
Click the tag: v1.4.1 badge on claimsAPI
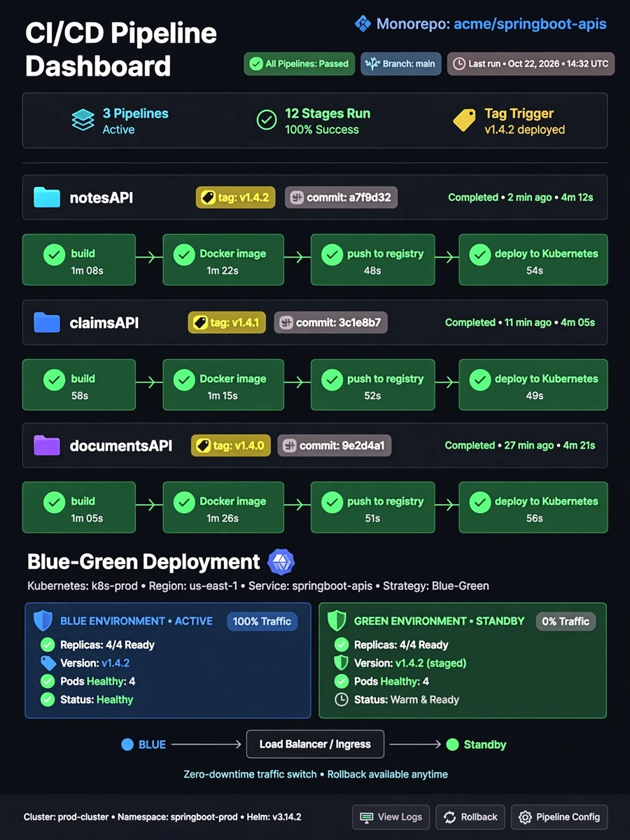[227, 323]
